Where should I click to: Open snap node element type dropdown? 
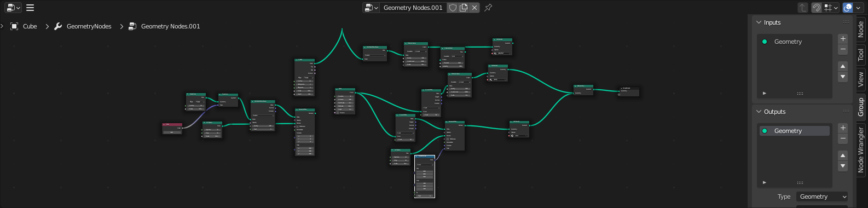pos(831,8)
